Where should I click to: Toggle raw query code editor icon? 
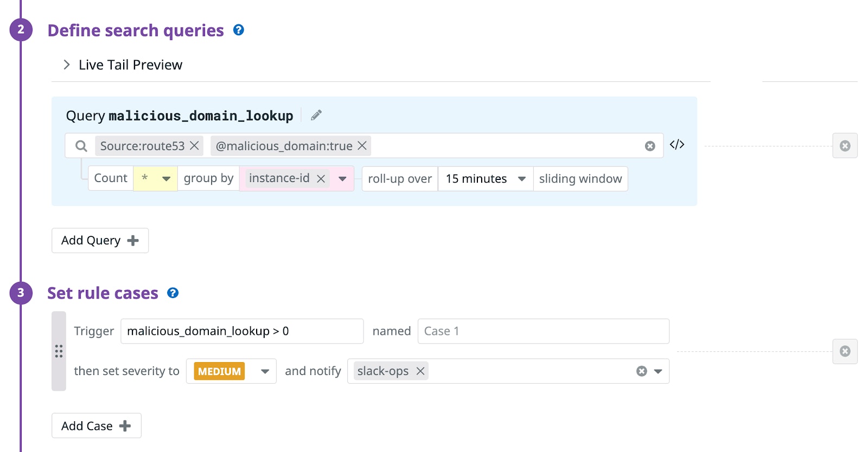(676, 145)
